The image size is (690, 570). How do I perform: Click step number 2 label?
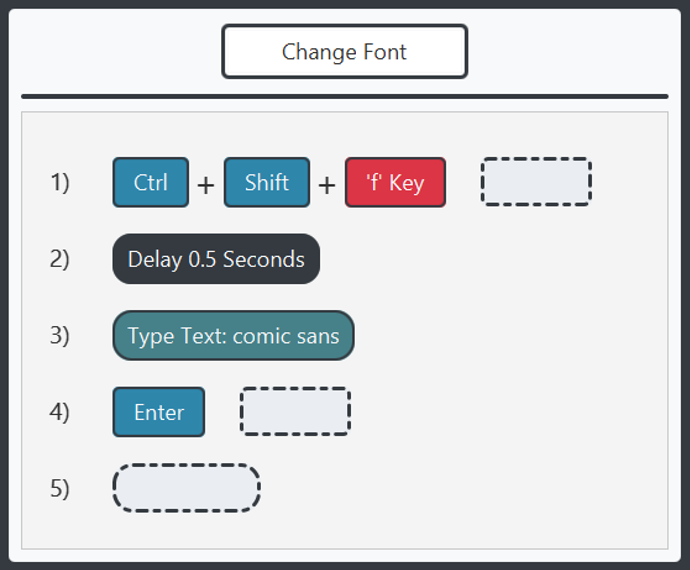point(60,259)
